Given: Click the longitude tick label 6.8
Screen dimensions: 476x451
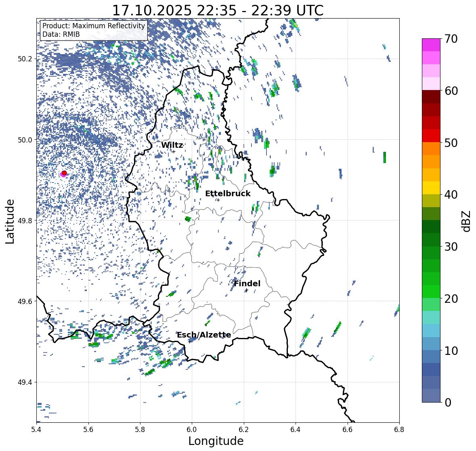Looking at the screenshot, I should [398, 429].
